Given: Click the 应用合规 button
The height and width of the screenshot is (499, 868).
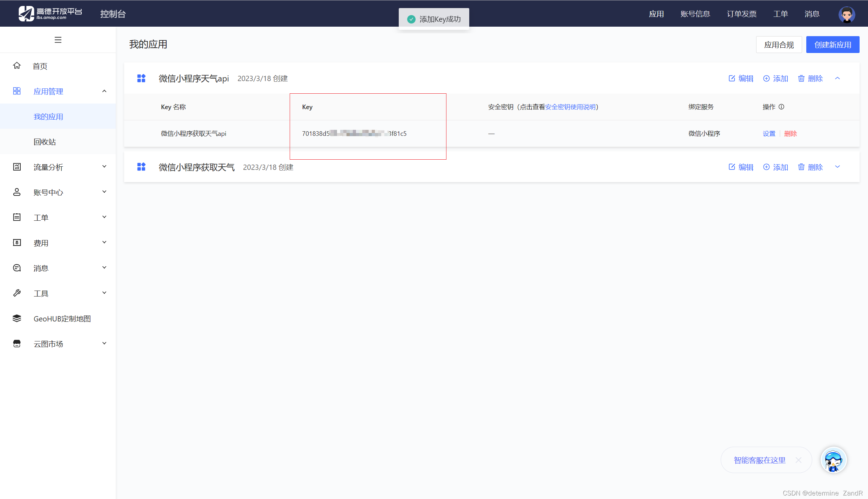Looking at the screenshot, I should point(779,45).
